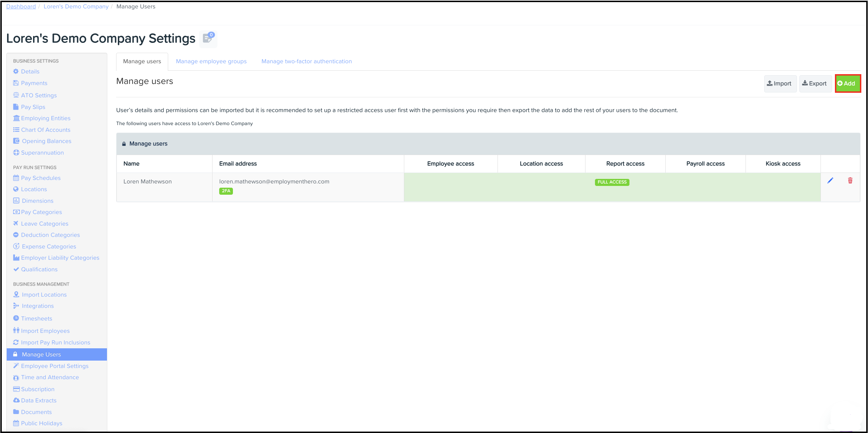Click the FULL ACCESS badge

pyautogui.click(x=612, y=182)
